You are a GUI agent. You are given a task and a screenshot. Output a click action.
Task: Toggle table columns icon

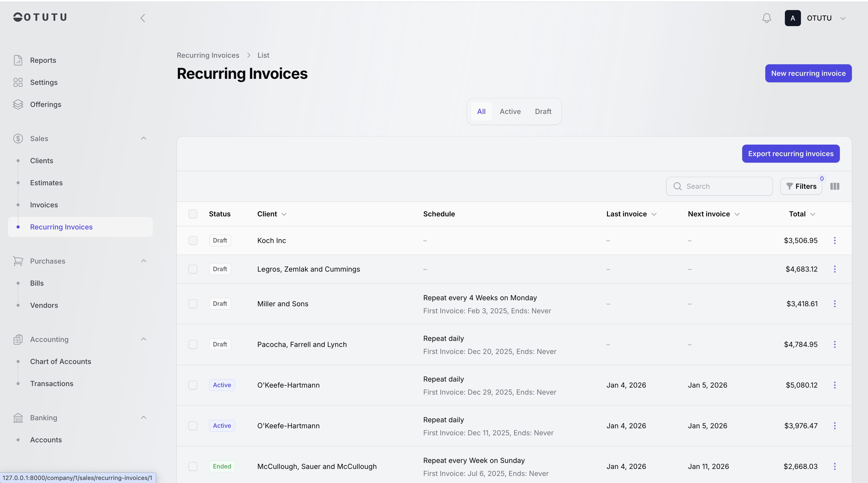pos(835,186)
